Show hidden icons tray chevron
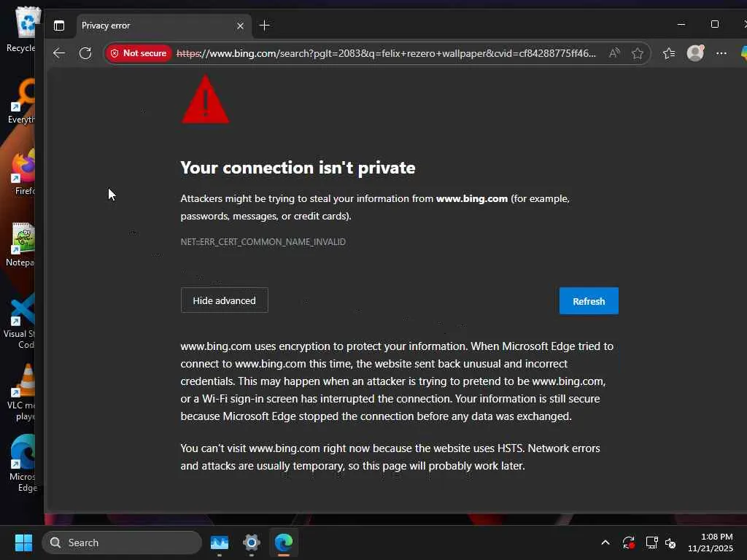 [x=605, y=542]
